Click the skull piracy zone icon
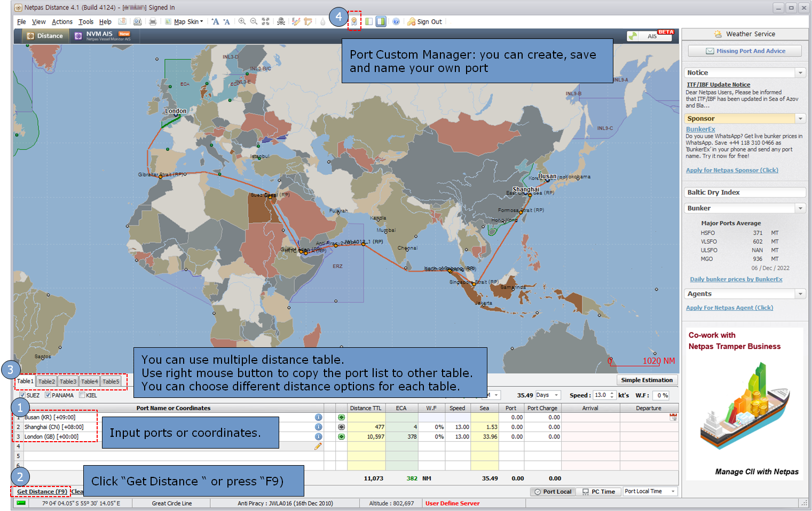 pos(281,22)
